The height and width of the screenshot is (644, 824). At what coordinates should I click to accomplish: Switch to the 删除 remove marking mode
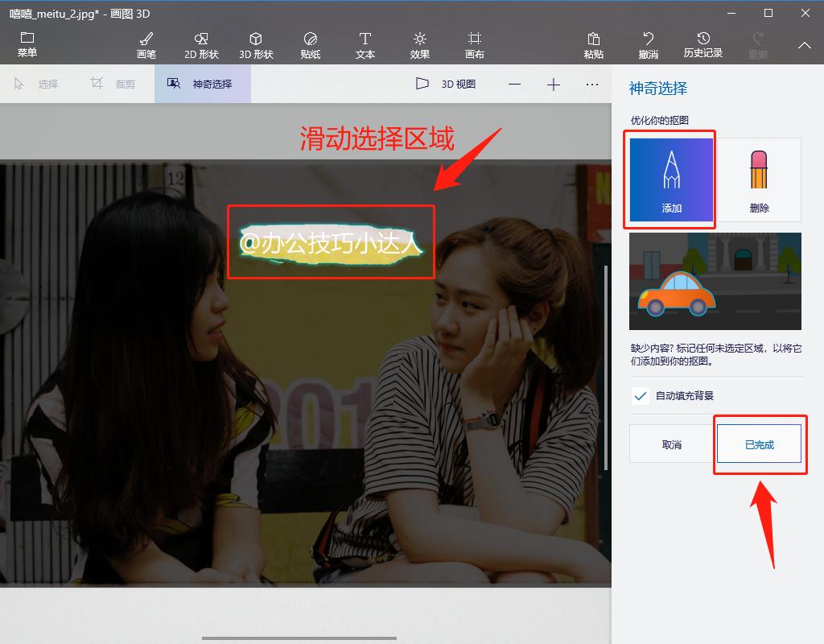(x=760, y=179)
